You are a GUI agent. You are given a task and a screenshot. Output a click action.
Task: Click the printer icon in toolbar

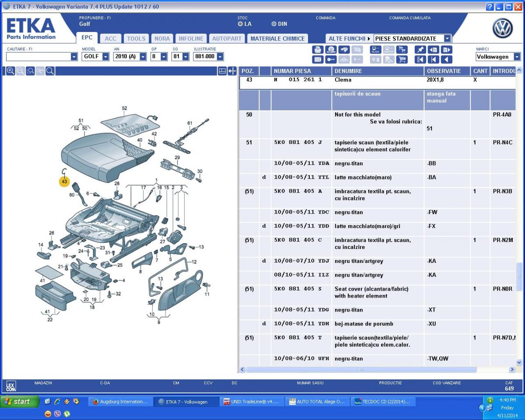[318, 50]
